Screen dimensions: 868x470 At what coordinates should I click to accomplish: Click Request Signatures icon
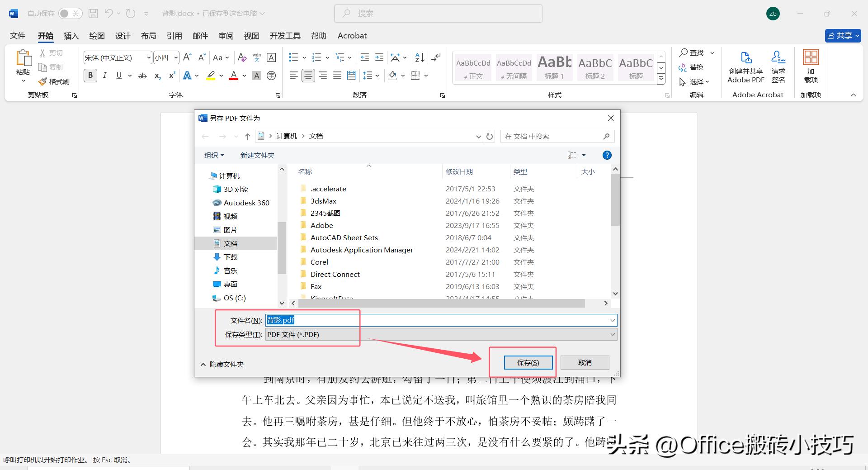click(778, 57)
